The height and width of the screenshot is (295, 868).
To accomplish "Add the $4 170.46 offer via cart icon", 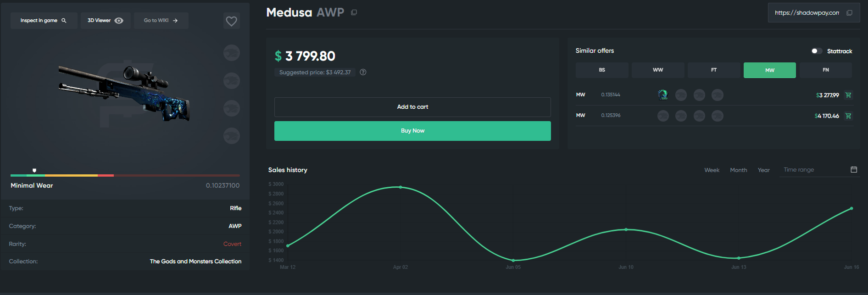I will pos(848,116).
